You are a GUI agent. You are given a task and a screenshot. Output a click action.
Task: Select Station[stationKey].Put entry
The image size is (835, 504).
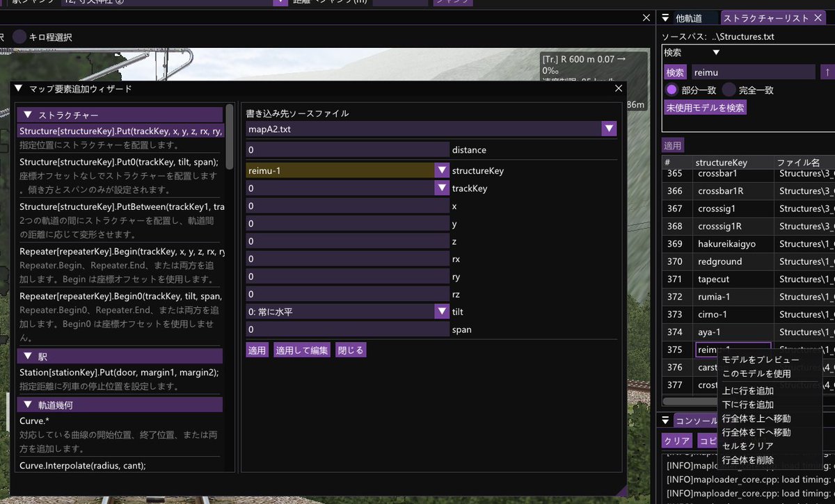(x=120, y=373)
